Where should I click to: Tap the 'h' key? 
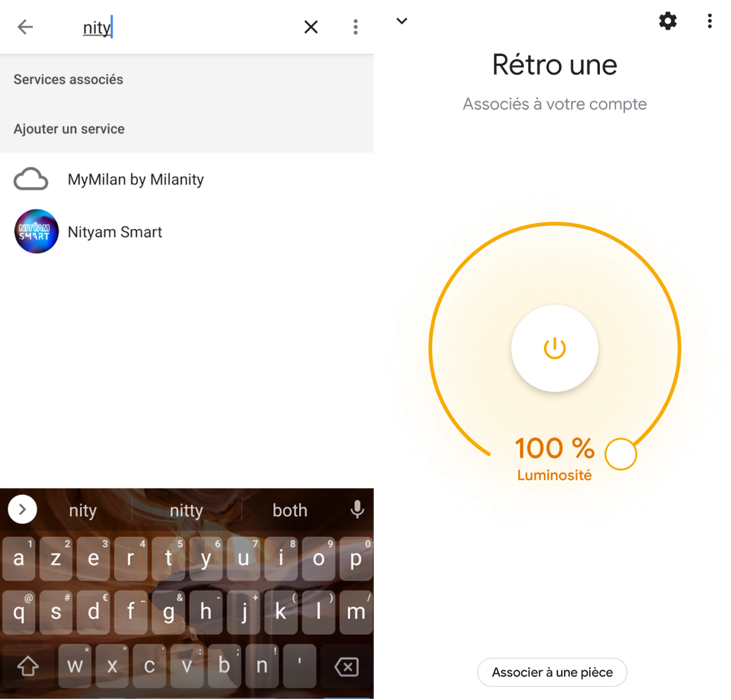tap(206, 612)
